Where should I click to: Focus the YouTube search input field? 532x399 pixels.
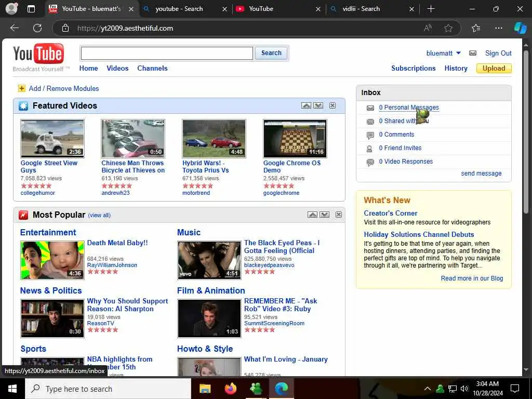[167, 54]
